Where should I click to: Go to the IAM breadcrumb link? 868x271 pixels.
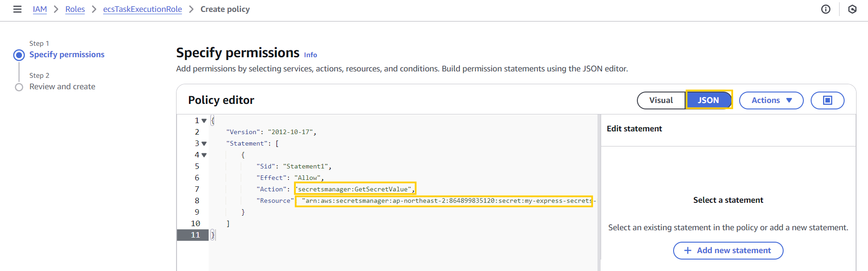point(40,9)
